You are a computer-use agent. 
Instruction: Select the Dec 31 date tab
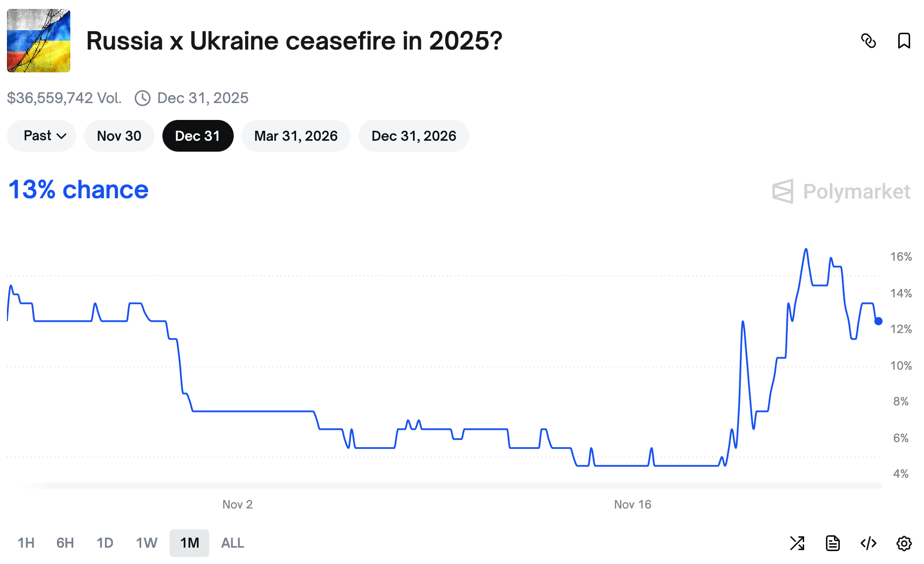click(198, 136)
